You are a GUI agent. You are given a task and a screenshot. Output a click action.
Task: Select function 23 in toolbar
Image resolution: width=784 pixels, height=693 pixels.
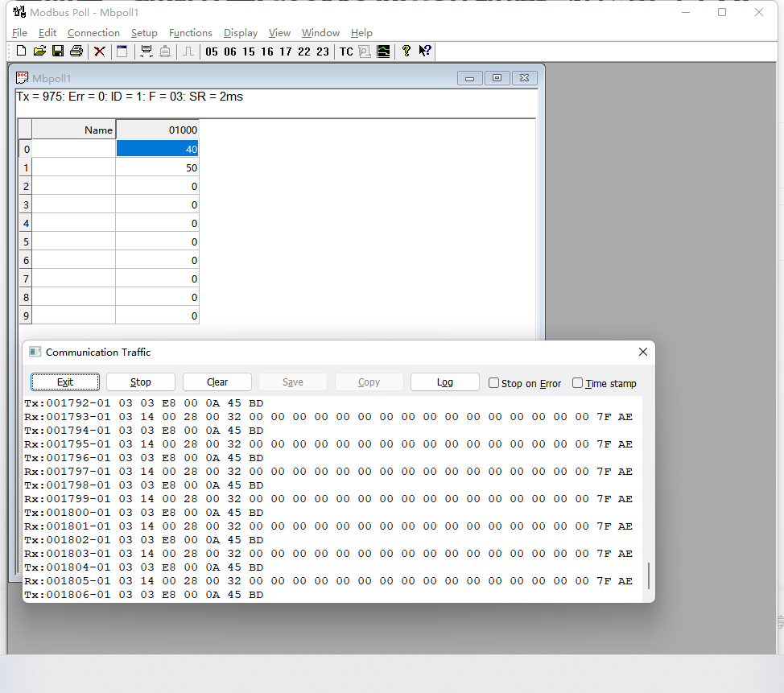pyautogui.click(x=323, y=52)
